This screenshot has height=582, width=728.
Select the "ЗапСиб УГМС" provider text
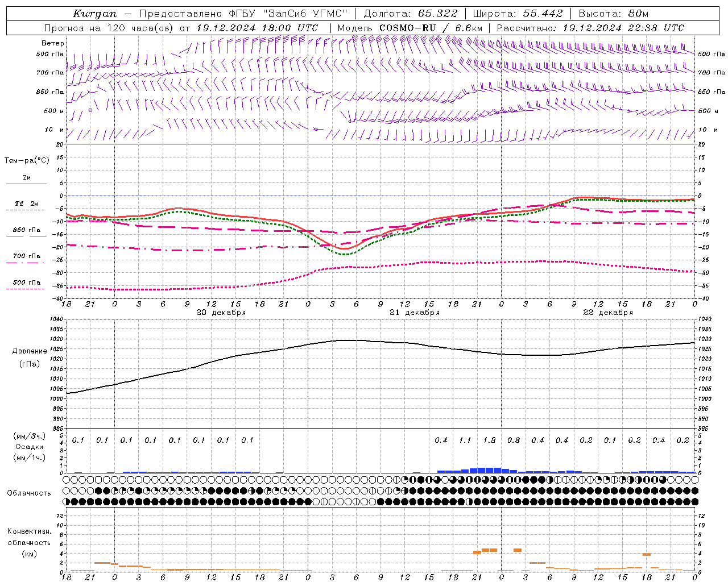[305, 14]
